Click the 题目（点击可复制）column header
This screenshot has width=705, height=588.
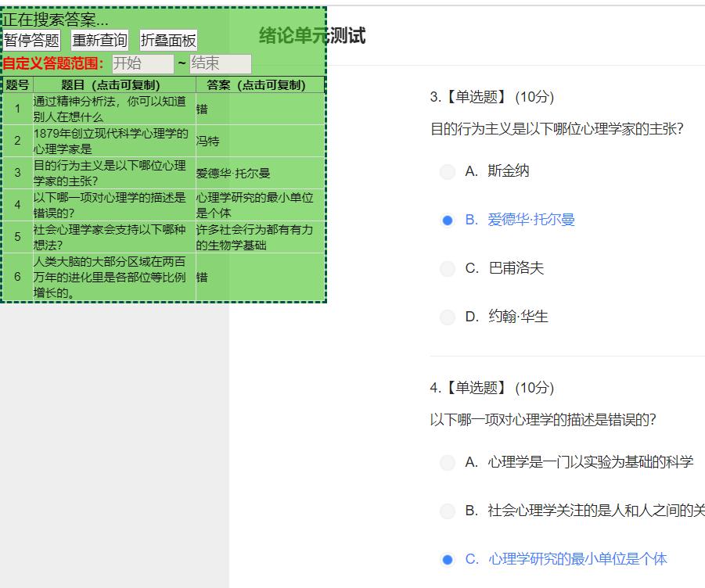tap(113, 85)
